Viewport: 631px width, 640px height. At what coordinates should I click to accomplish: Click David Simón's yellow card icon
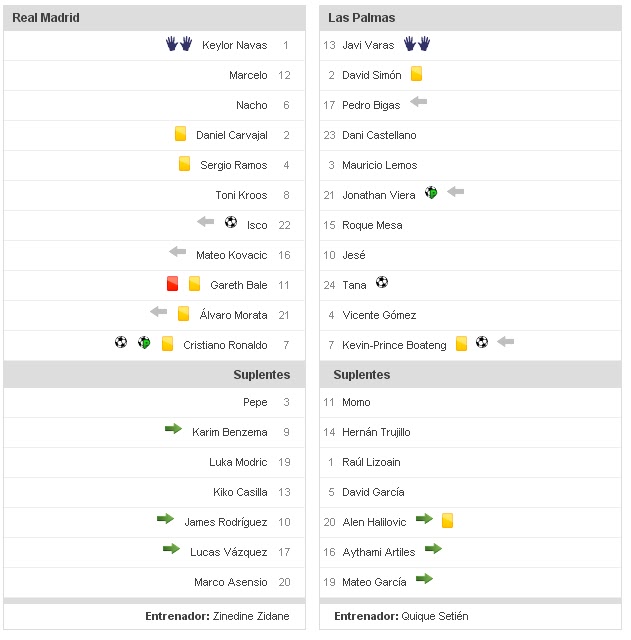click(x=416, y=74)
